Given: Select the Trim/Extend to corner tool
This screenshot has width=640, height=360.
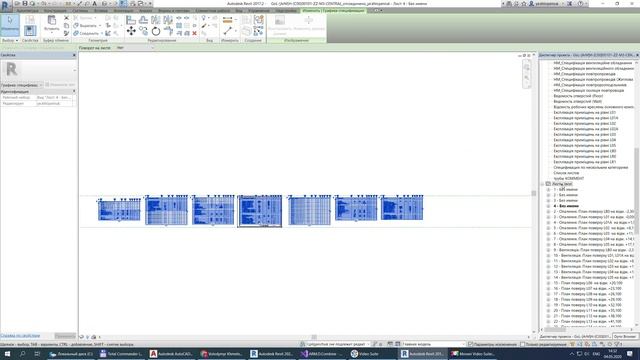Looking at the screenshot, I should pyautogui.click(x=168, y=31).
